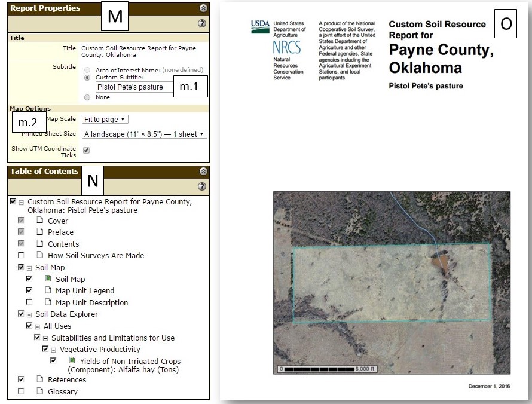Collapse the Report Properties panel
The image size is (532, 404).
click(x=203, y=8)
